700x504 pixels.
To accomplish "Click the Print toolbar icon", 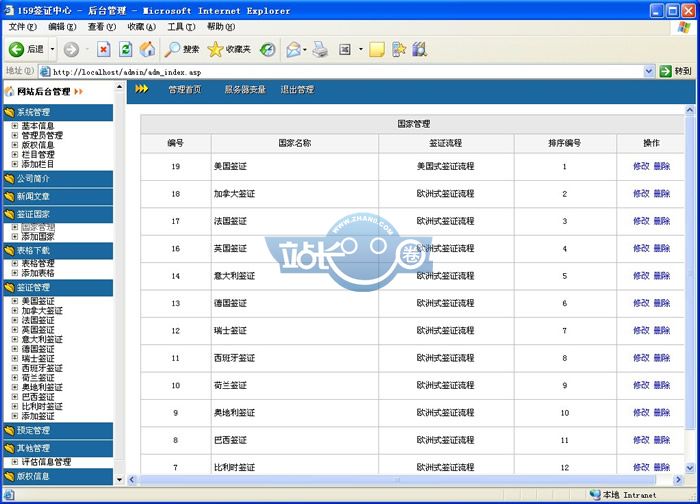I will 320,50.
